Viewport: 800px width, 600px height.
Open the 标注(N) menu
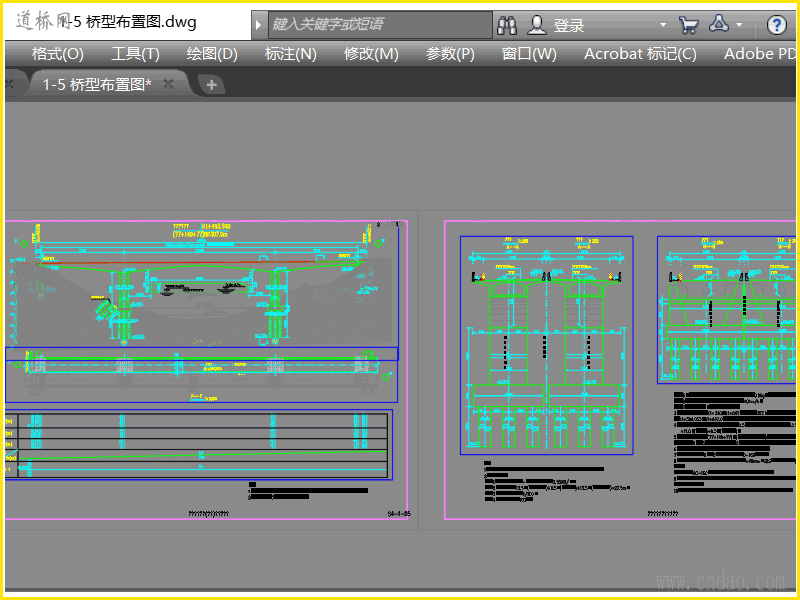(291, 54)
